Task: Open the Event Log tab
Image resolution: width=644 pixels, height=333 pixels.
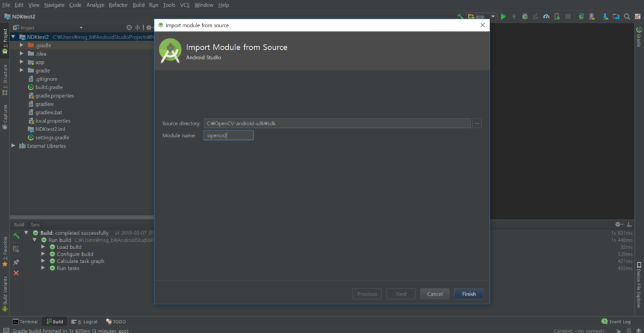Action: point(615,322)
